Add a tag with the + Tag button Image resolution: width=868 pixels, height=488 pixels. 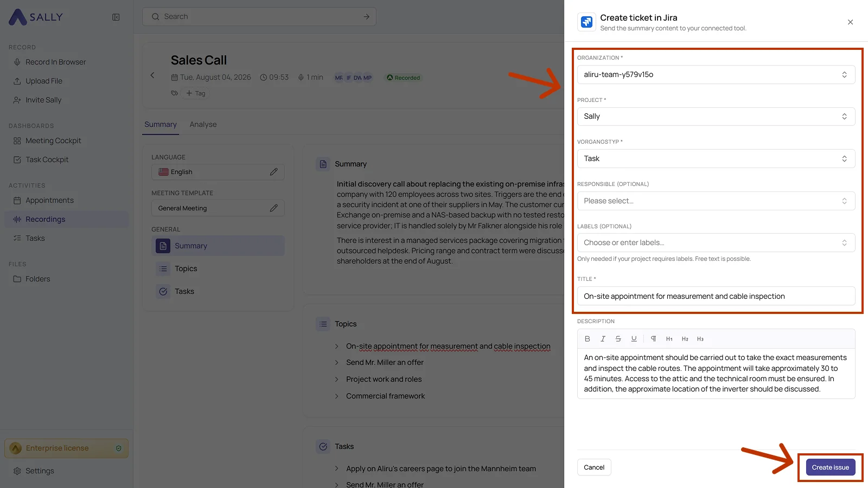[x=195, y=93]
